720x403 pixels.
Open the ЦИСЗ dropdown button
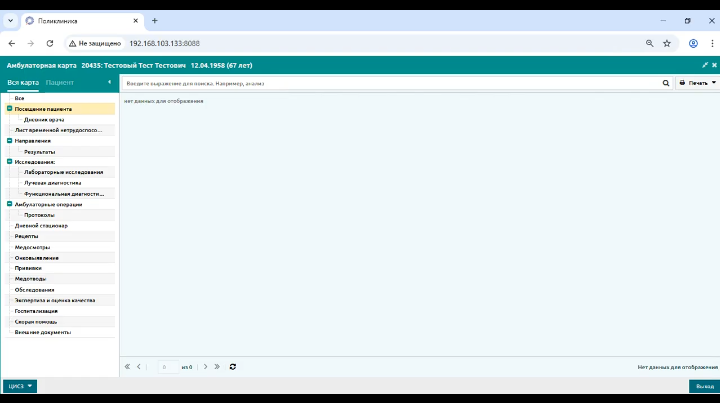(20, 386)
